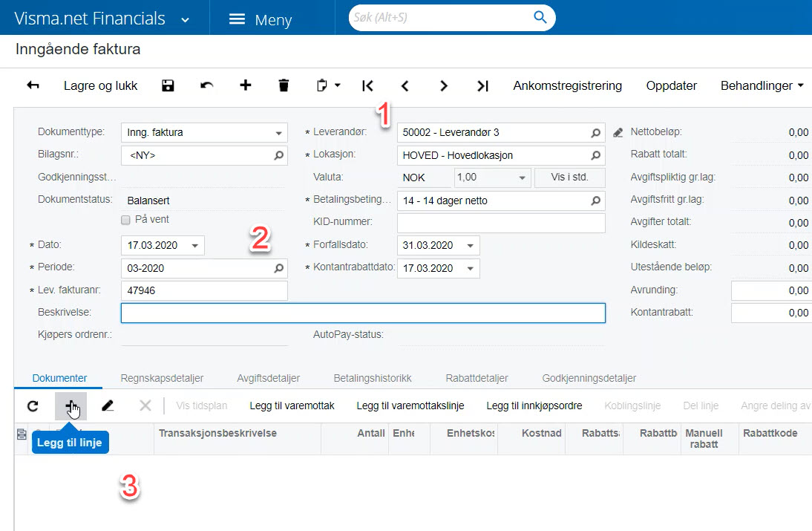Open the Dato date picker dropdown
The height and width of the screenshot is (531, 812).
195,246
